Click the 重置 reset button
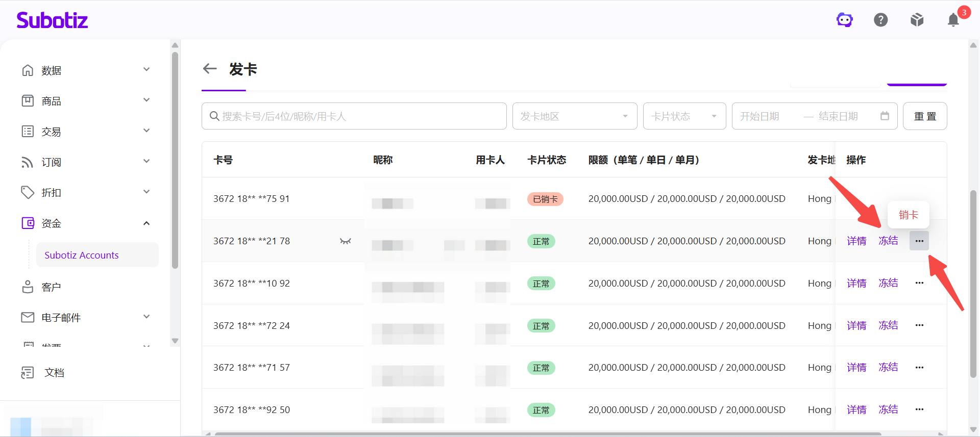 (x=925, y=116)
